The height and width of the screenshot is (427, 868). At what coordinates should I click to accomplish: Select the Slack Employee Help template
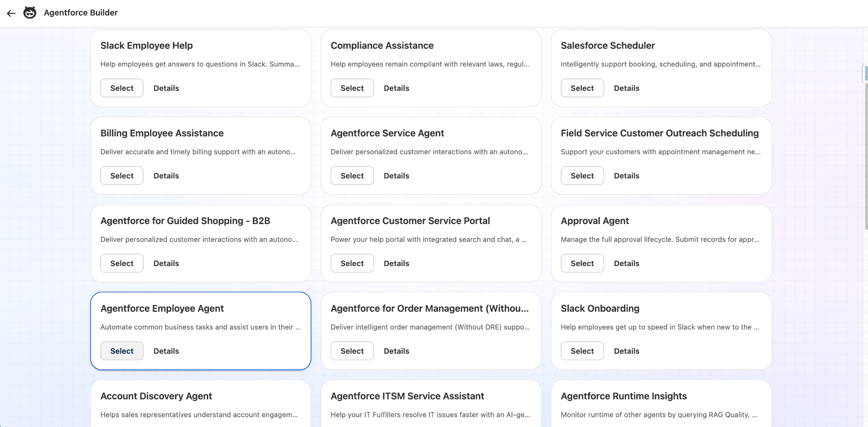click(x=122, y=88)
